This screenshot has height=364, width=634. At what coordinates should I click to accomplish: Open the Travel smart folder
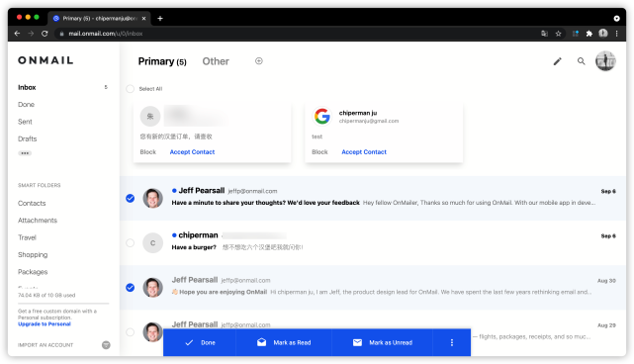pos(27,237)
